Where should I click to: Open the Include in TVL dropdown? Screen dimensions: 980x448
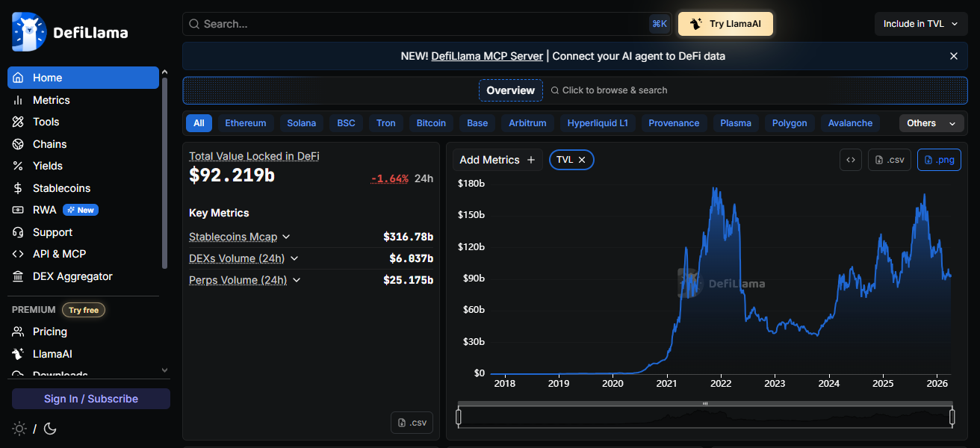click(920, 24)
